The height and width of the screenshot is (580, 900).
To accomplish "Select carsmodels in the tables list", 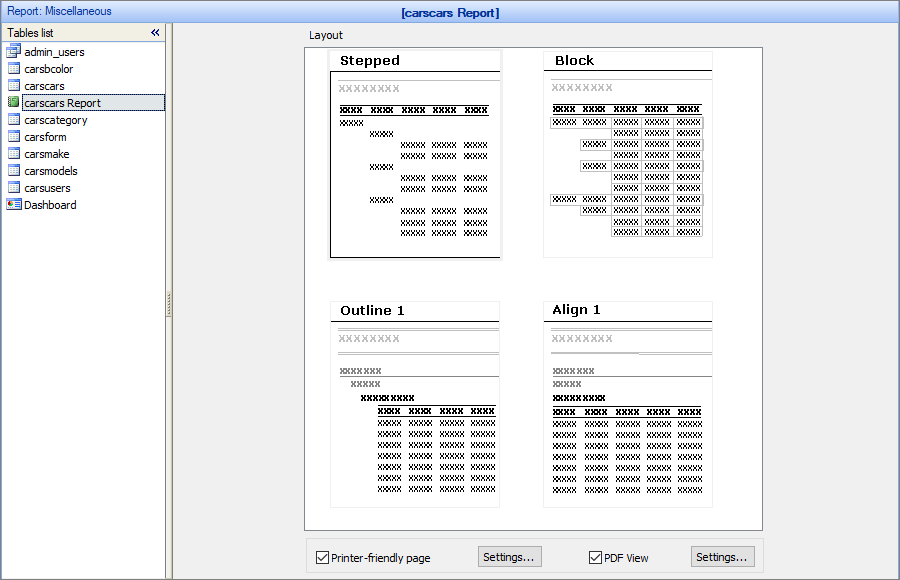I will pos(51,171).
